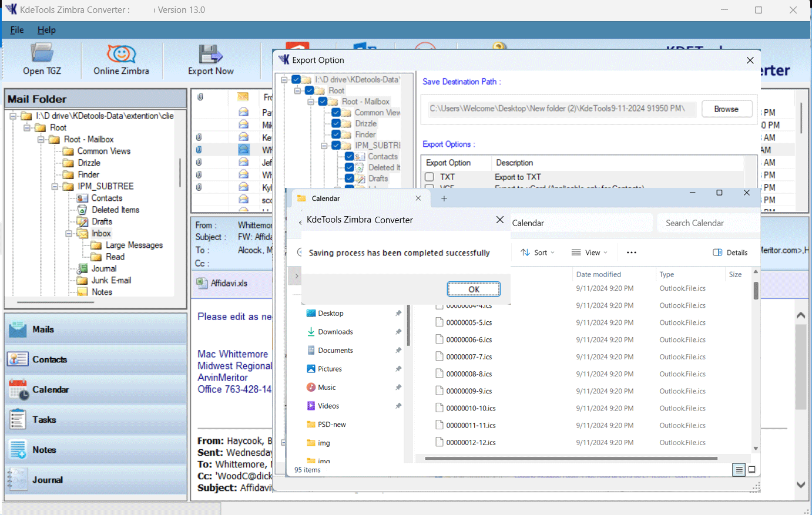Collapse IPM_SUBTREE node in Export Option tree
The width and height of the screenshot is (812, 515).
[x=324, y=146]
